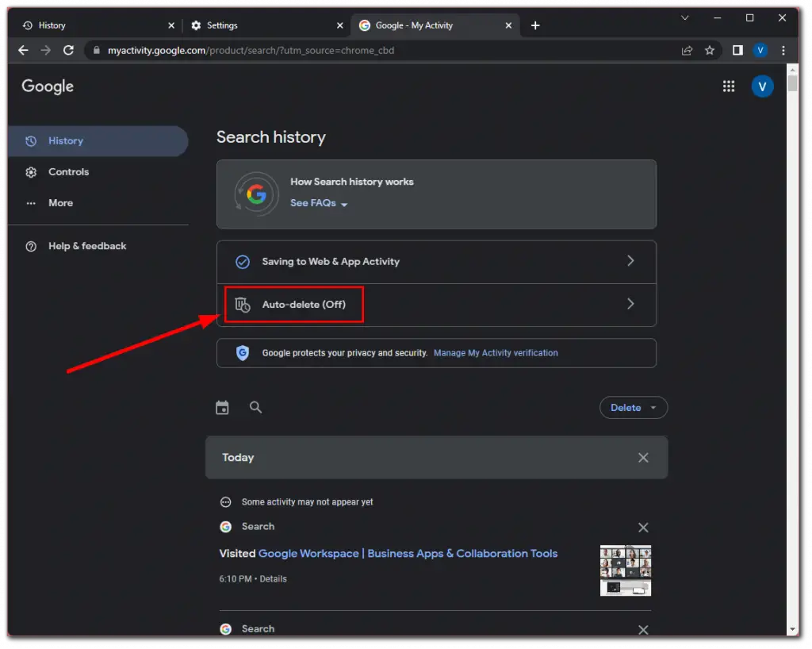Click the share icon in the address bar
The height and width of the screenshot is (649, 812).
[x=687, y=50]
